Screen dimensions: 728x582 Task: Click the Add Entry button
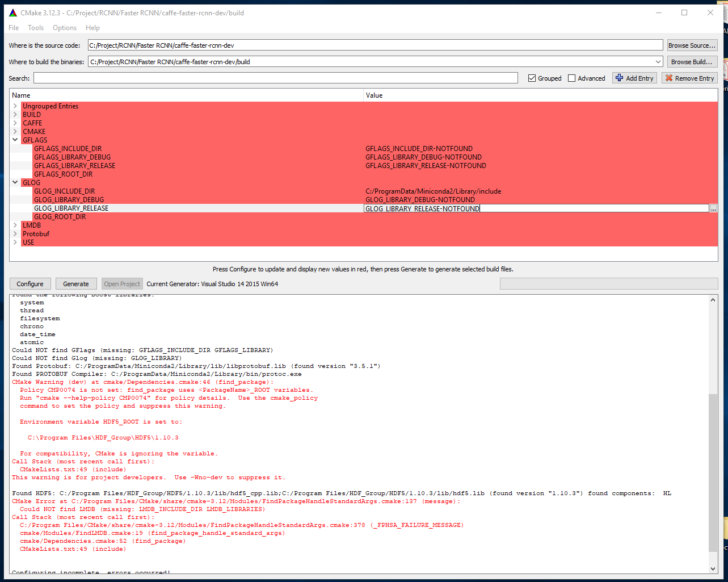tap(634, 78)
